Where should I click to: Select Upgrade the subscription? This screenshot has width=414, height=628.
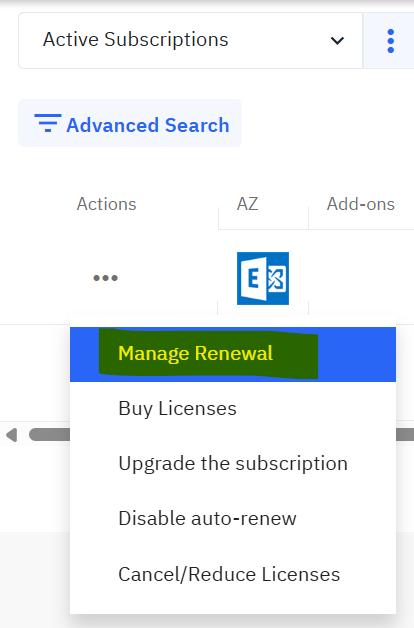pyautogui.click(x=233, y=464)
